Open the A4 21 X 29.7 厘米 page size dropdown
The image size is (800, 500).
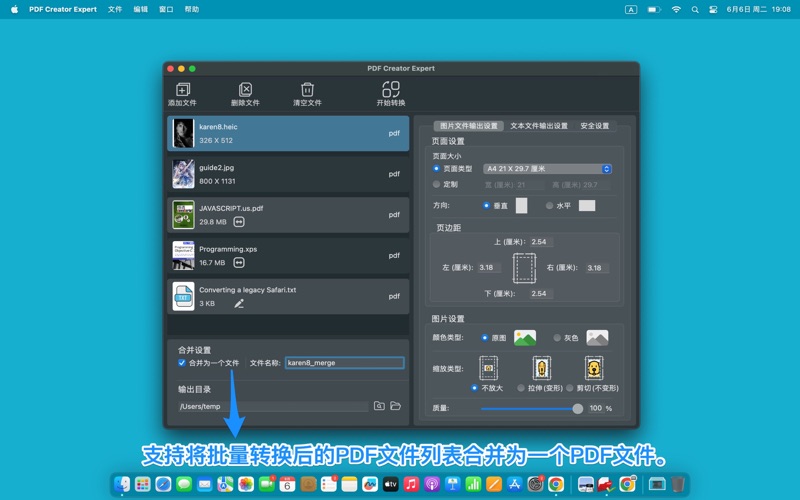(547, 169)
